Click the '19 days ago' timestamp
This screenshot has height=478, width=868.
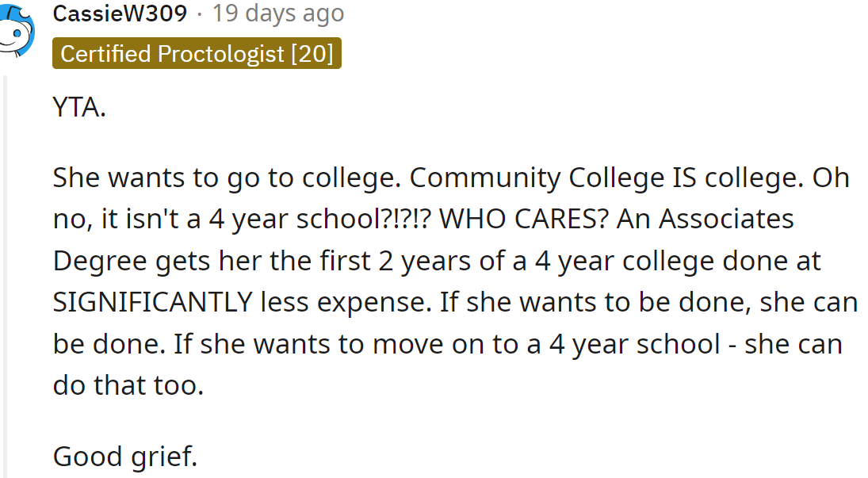(277, 13)
